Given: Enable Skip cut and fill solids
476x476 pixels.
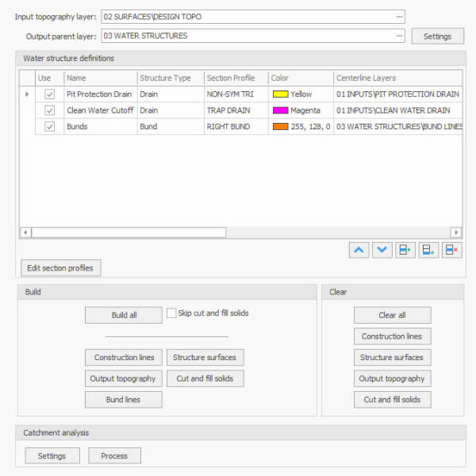Looking at the screenshot, I should click(x=171, y=313).
